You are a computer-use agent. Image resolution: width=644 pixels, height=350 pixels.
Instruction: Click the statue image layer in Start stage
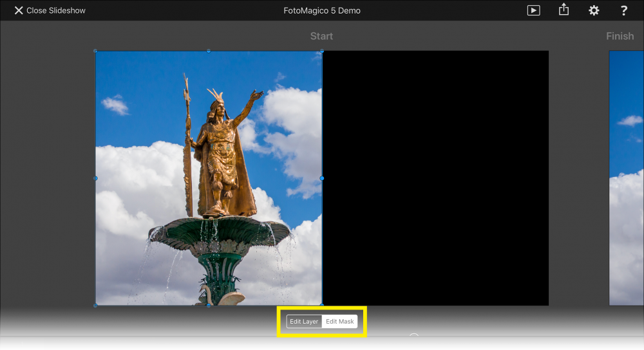209,178
